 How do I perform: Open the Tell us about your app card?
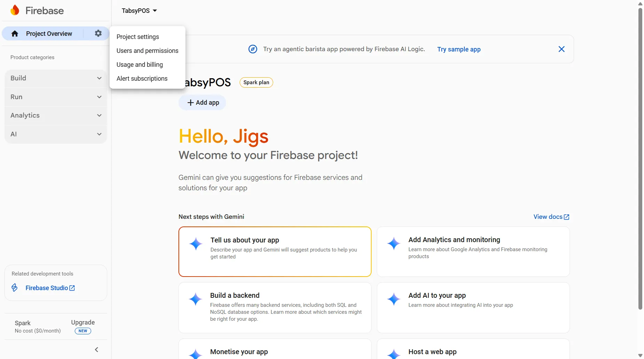(275, 252)
